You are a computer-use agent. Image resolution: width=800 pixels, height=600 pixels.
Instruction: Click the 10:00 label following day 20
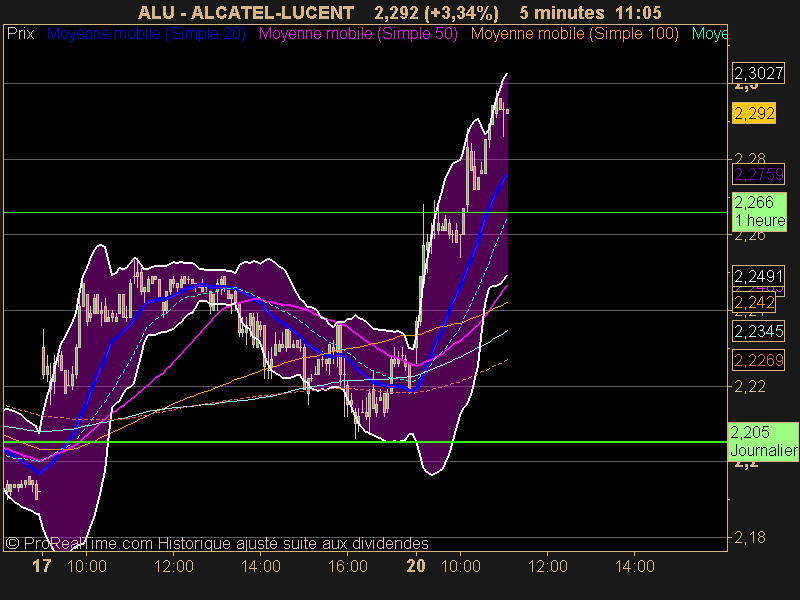click(x=461, y=566)
